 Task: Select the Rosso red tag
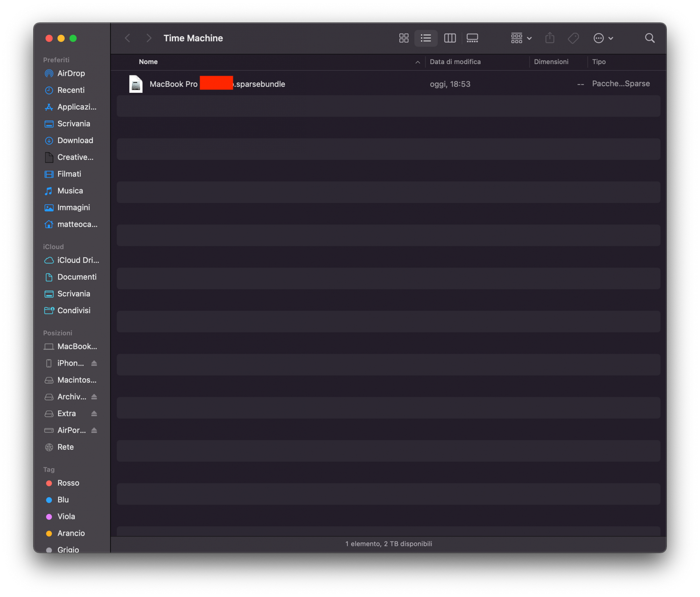tap(68, 483)
